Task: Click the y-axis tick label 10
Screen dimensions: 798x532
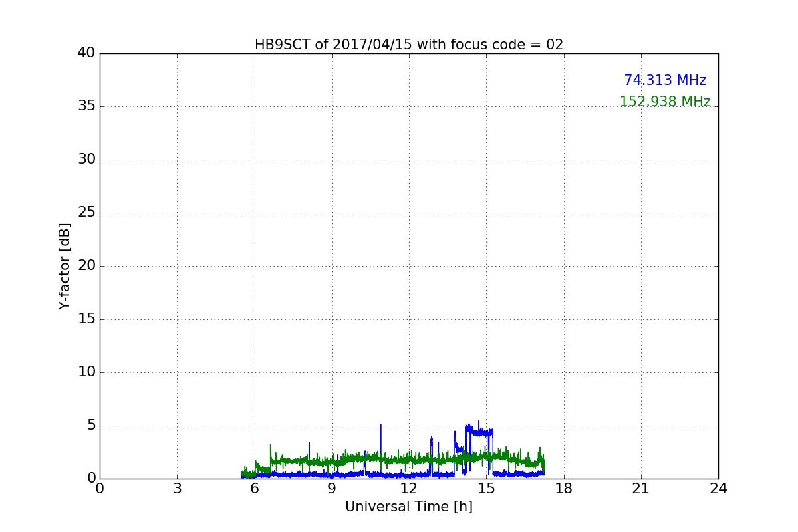Action: 86,372
